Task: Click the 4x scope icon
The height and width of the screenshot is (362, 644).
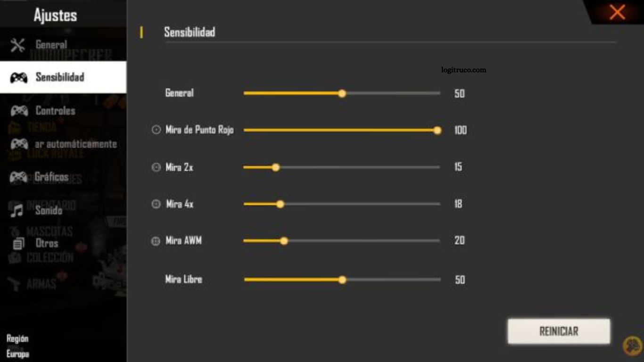Action: point(156,204)
